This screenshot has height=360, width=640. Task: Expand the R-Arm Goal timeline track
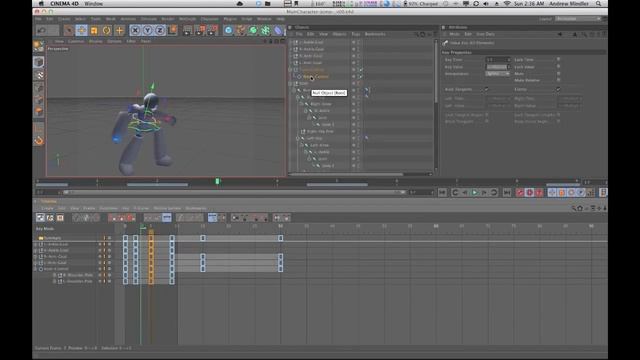[x=36, y=256]
